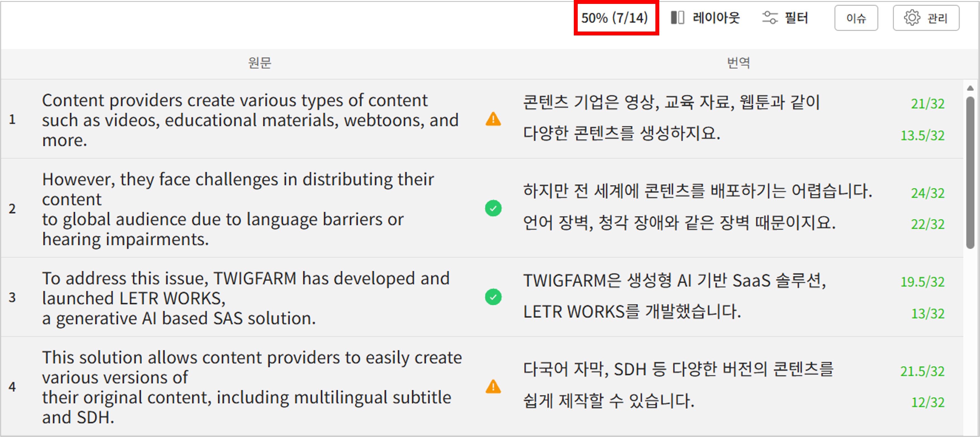Click the 50% (7/14) progress indicator
The image size is (980, 437).
[x=615, y=18]
